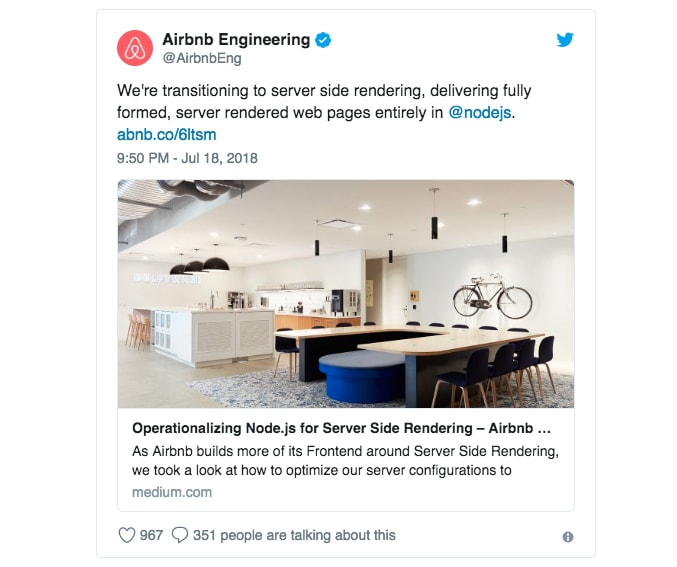Click the tweet body text

pyautogui.click(x=324, y=101)
